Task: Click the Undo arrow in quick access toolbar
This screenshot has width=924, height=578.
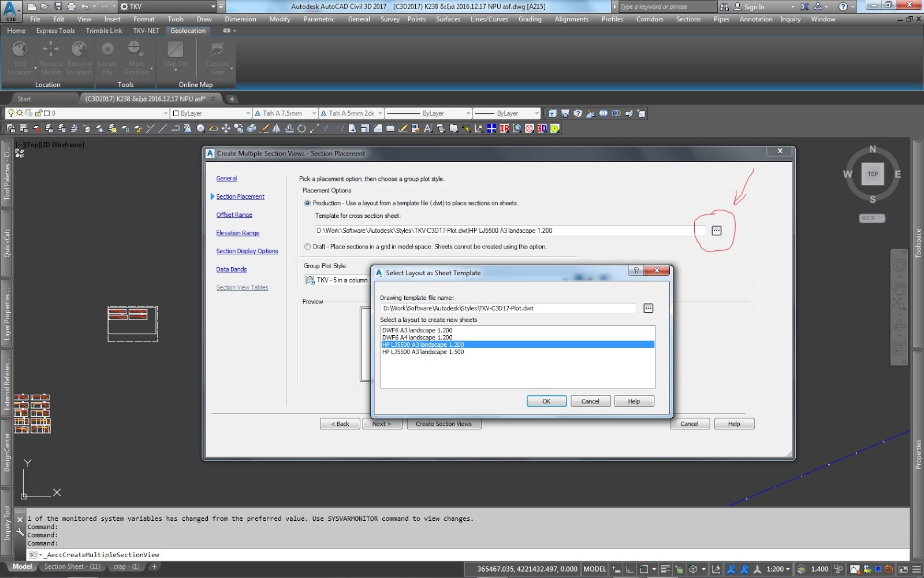Action: [85, 6]
